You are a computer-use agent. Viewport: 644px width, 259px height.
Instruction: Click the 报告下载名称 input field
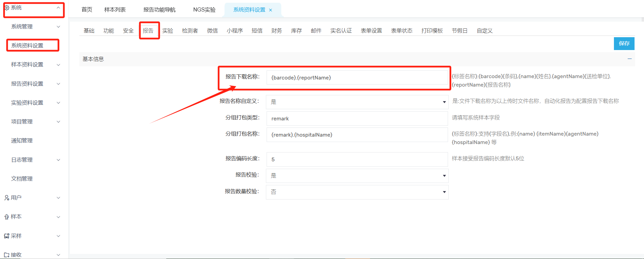357,78
